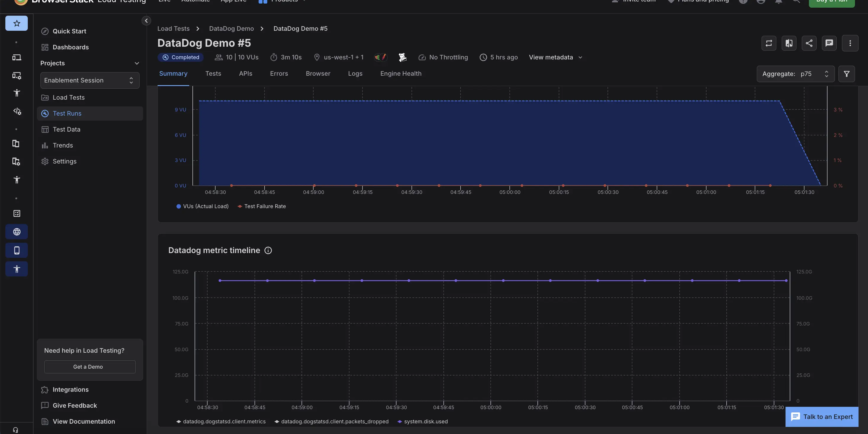
Task: Select Test Runs in the sidebar
Action: coord(90,114)
